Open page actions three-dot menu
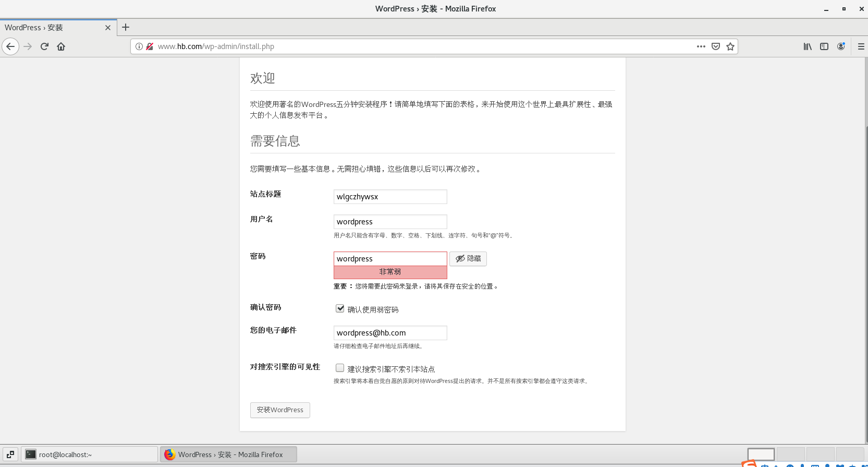This screenshot has width=868, height=467. pyautogui.click(x=701, y=46)
